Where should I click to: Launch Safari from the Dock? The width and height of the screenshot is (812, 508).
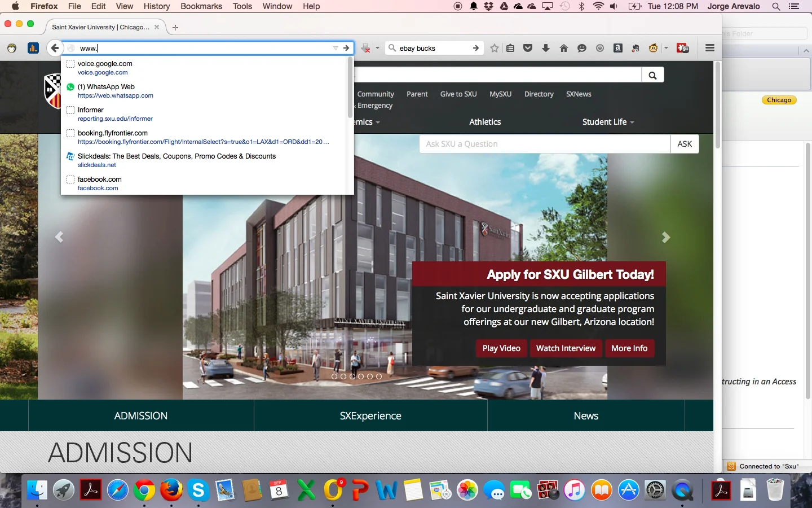click(117, 490)
